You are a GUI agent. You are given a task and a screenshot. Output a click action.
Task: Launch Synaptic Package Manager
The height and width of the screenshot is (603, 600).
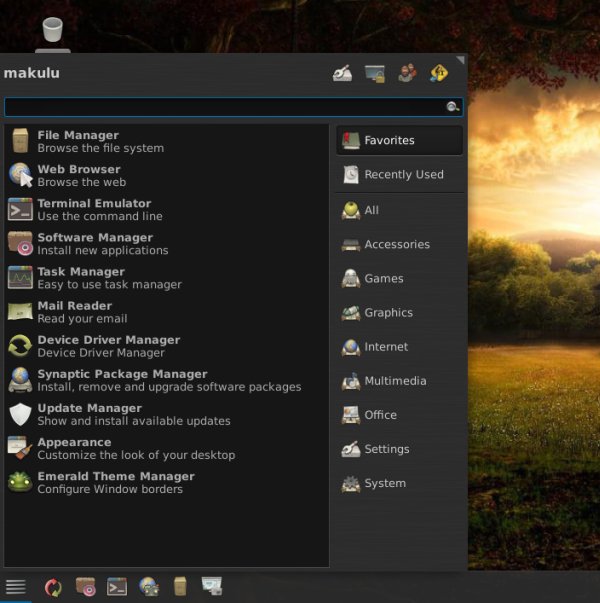pyautogui.click(x=122, y=380)
